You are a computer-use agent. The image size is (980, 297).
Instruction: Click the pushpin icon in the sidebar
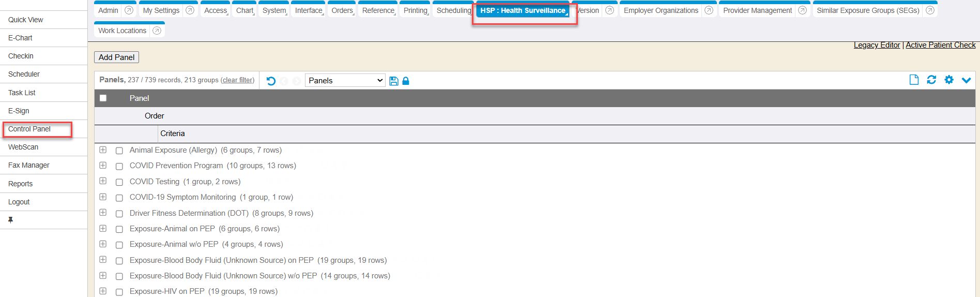point(10,220)
